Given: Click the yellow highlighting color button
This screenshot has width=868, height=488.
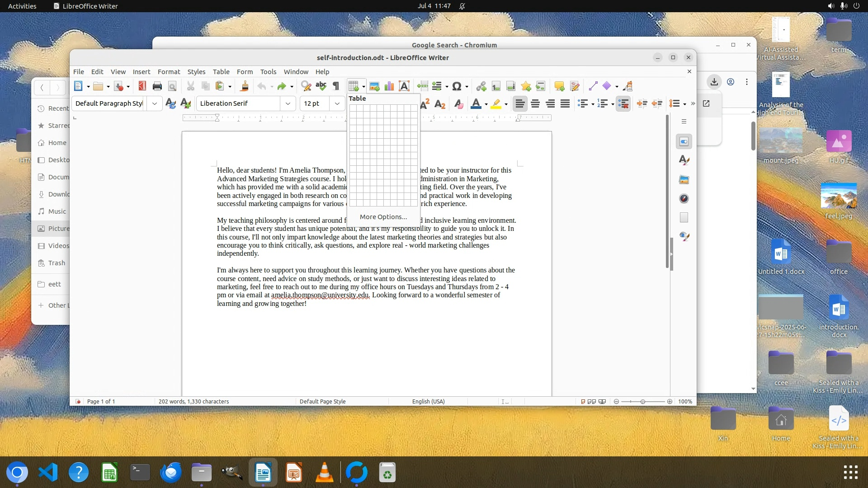Looking at the screenshot, I should click(x=496, y=103).
